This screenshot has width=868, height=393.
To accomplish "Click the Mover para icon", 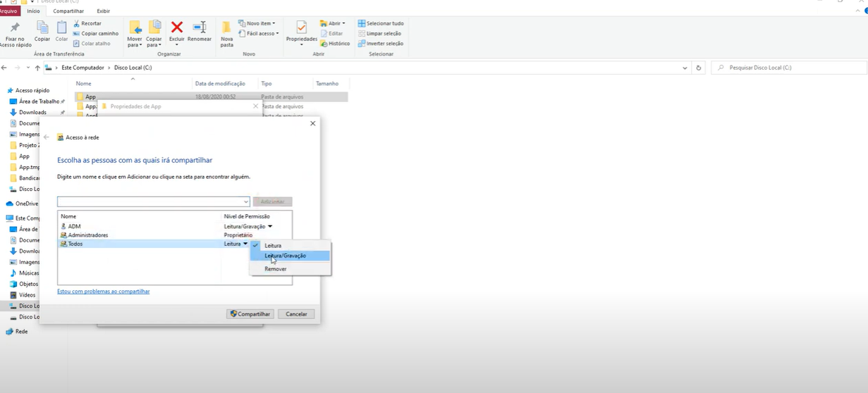I will click(135, 28).
